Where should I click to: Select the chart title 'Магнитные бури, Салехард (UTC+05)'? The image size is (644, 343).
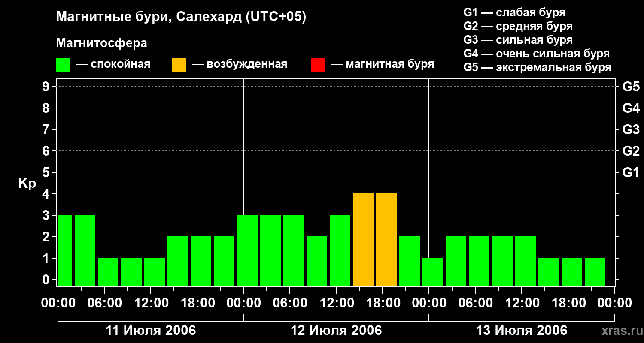coord(181,17)
